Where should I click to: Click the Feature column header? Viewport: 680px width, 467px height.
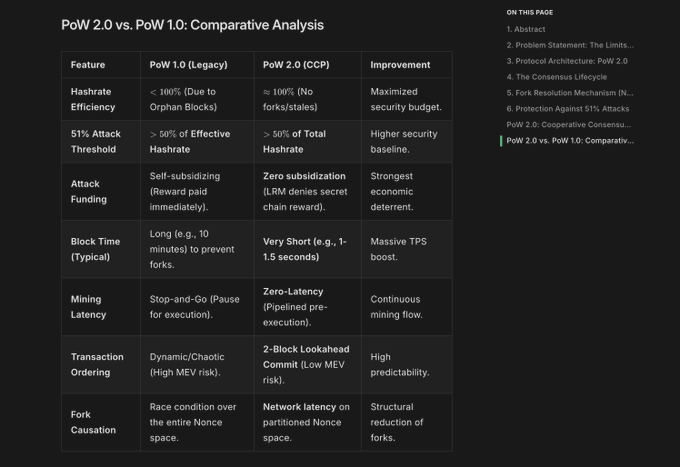(88, 65)
